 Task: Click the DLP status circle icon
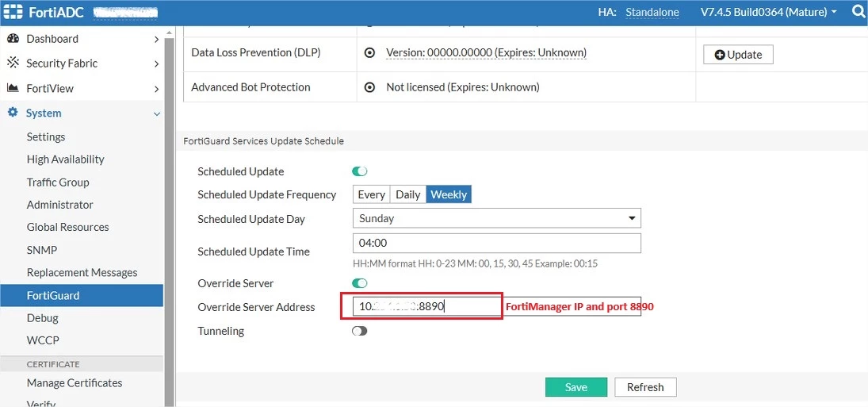(x=369, y=52)
